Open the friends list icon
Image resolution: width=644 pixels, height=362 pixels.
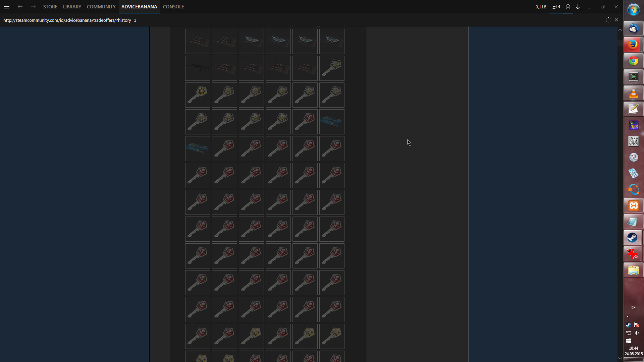pos(568,7)
